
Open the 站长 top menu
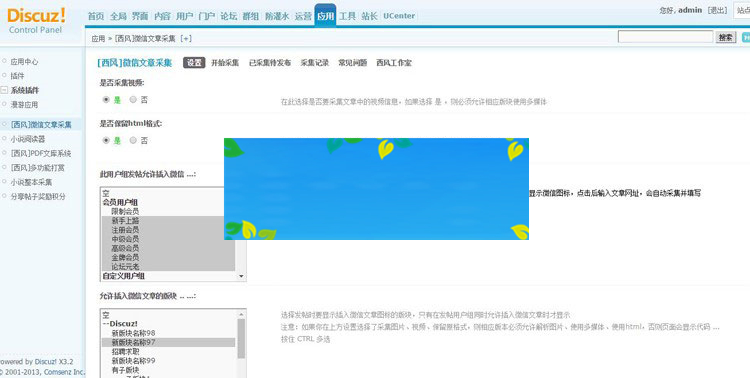tap(369, 16)
